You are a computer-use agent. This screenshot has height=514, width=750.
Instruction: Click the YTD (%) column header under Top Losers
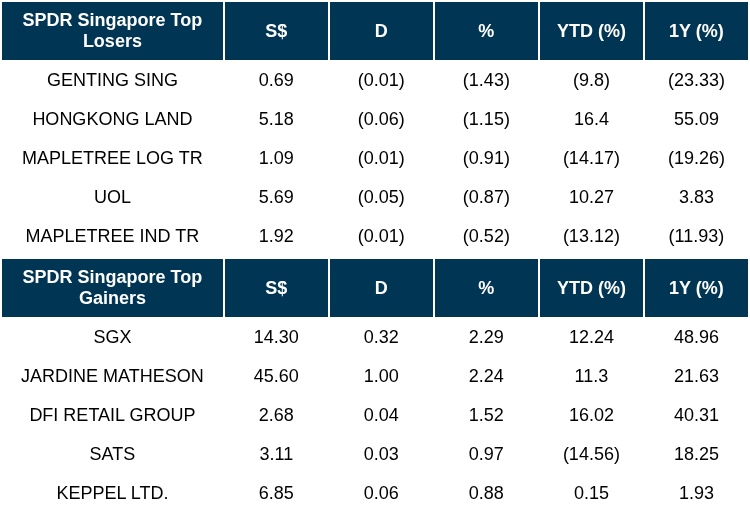point(591,31)
